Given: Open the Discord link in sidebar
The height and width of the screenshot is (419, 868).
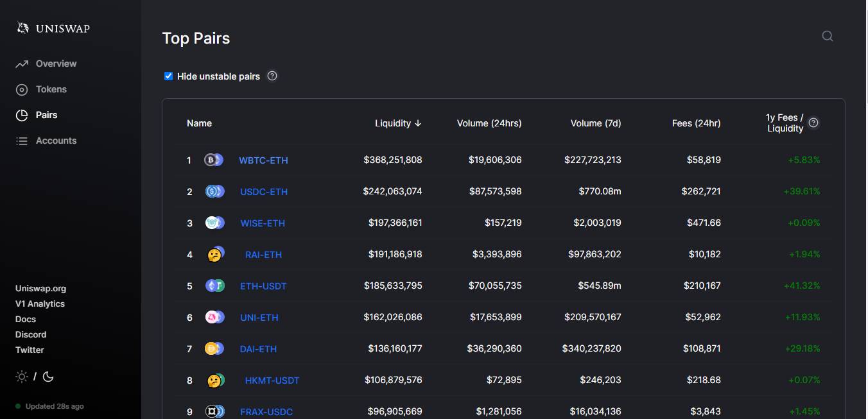Looking at the screenshot, I should click(31, 334).
